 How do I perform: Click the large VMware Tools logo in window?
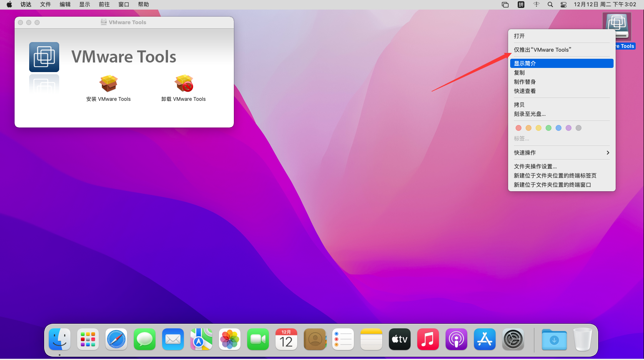point(44,57)
